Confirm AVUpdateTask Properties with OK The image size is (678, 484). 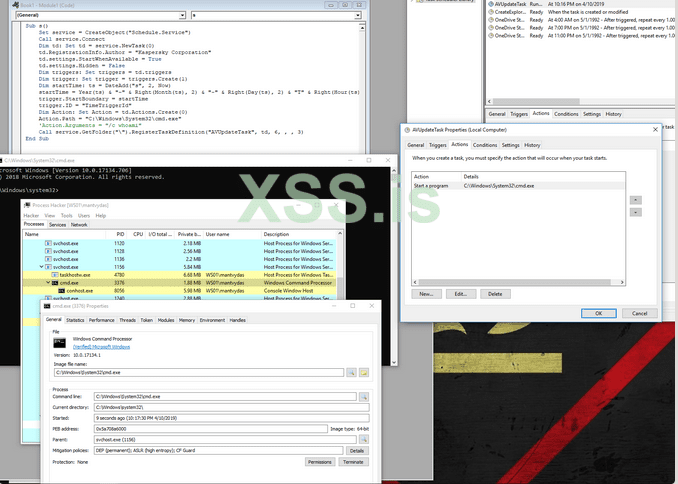click(599, 313)
